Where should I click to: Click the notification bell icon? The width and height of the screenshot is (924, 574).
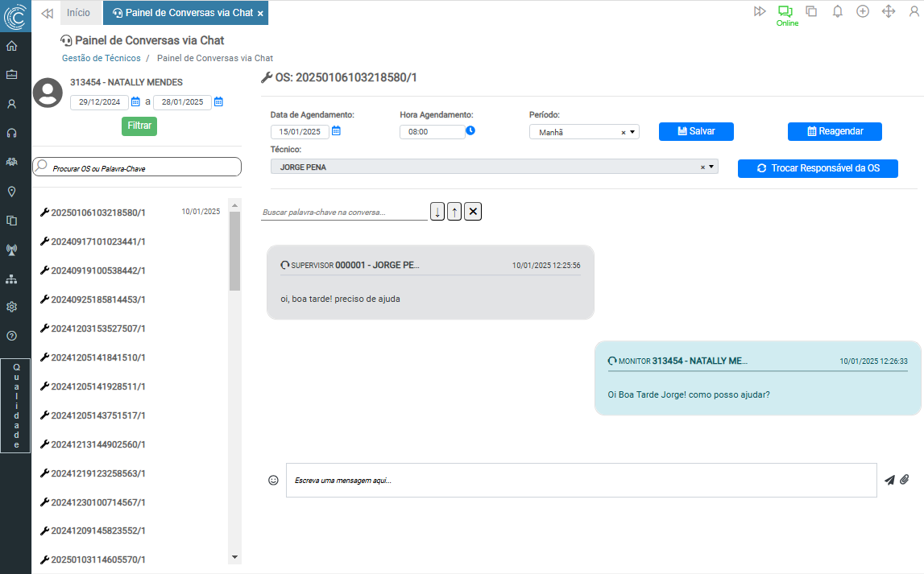pos(837,11)
